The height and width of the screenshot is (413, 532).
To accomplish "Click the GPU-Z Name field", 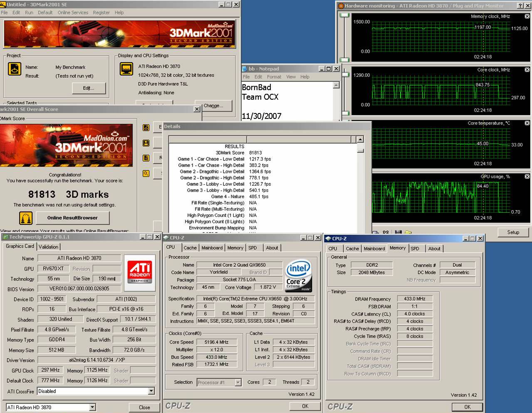I will point(79,258).
